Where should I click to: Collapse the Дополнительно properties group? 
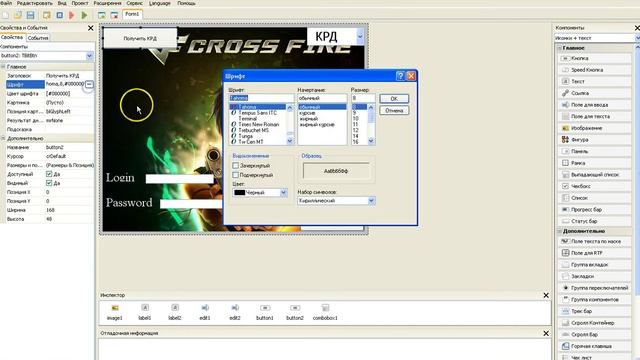(3, 138)
